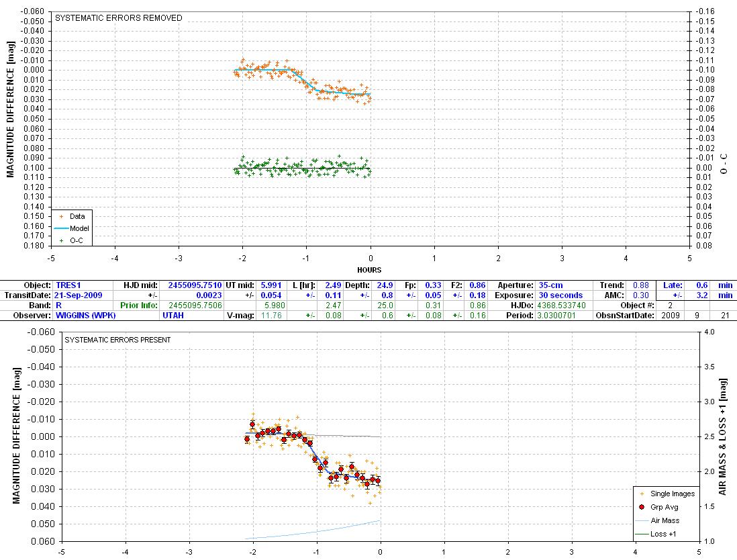Select the Fp value '0.33'
The image size is (737, 560).
433,285
